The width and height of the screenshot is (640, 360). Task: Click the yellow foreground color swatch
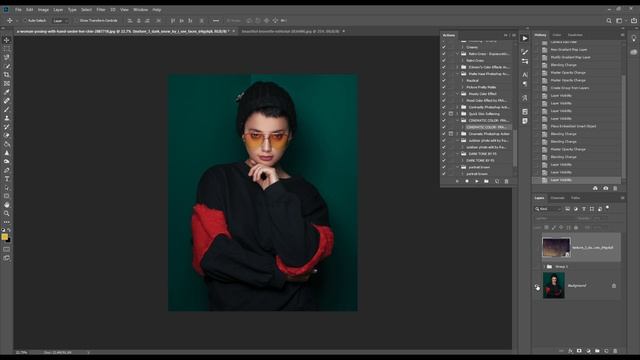tap(4, 237)
